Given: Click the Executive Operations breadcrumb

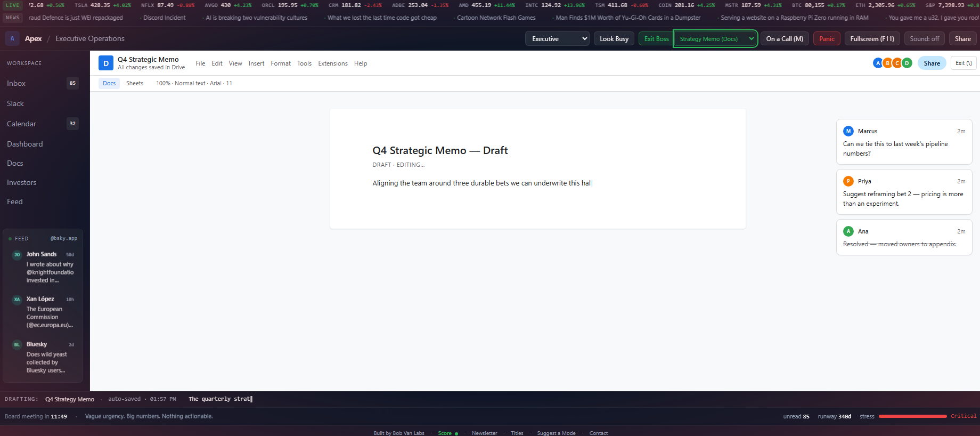Looking at the screenshot, I should tap(90, 39).
